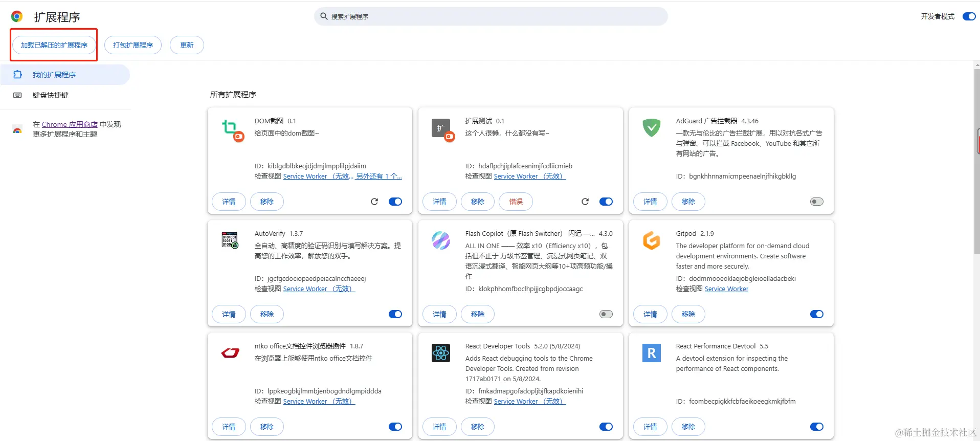Open 详情 for ntko office plugin
980x441 pixels.
click(229, 427)
